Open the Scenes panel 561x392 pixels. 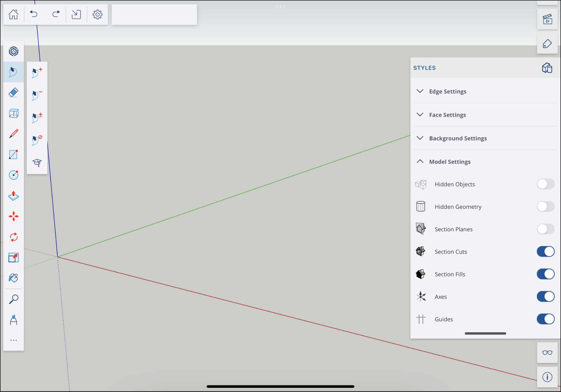547,19
